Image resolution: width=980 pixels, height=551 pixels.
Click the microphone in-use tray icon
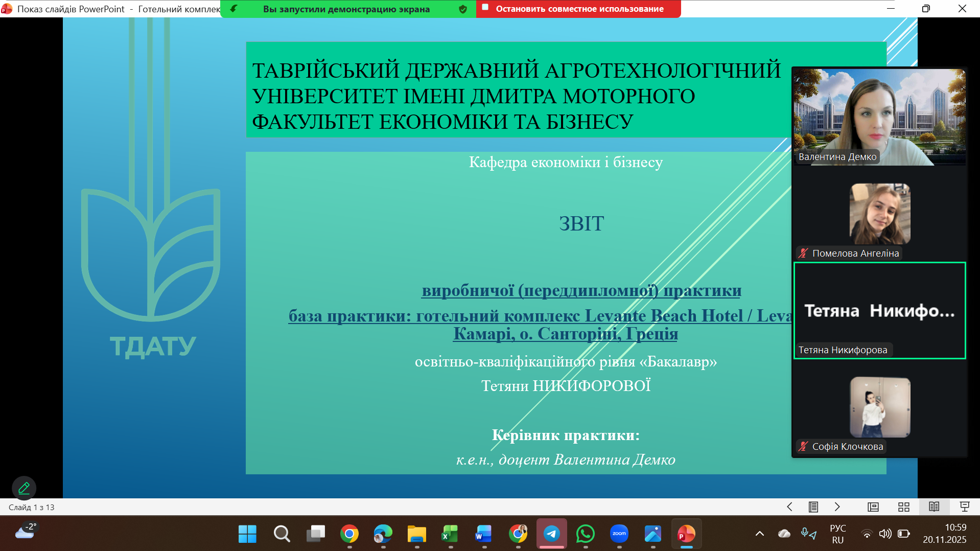(808, 534)
